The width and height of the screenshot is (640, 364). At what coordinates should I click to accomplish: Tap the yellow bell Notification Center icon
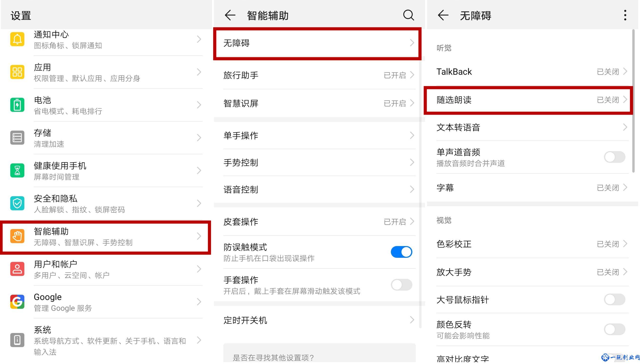coord(17,39)
